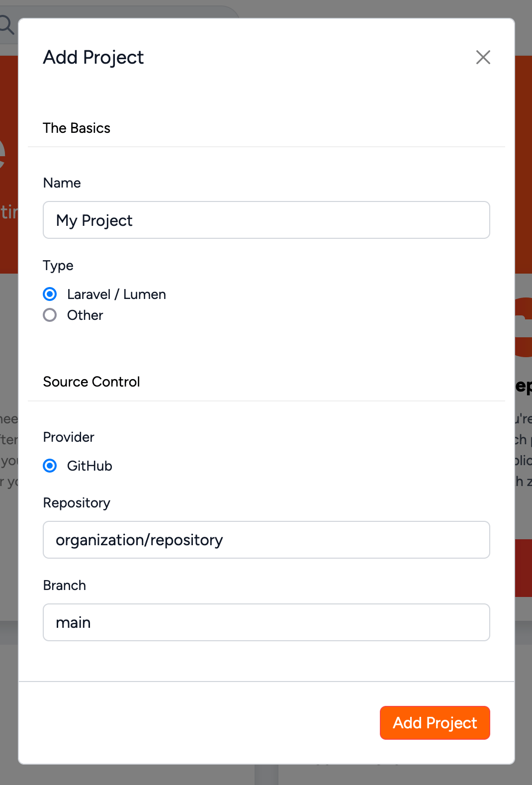Click the Name field label

coord(62,183)
